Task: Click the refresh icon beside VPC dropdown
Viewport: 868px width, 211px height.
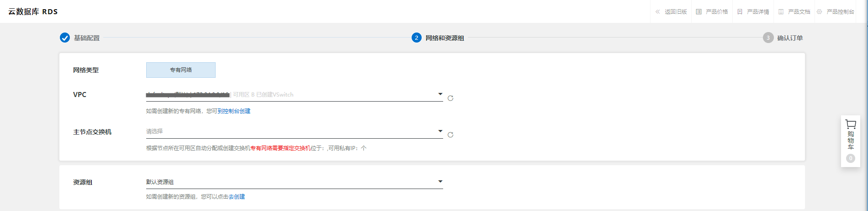Action: (450, 98)
